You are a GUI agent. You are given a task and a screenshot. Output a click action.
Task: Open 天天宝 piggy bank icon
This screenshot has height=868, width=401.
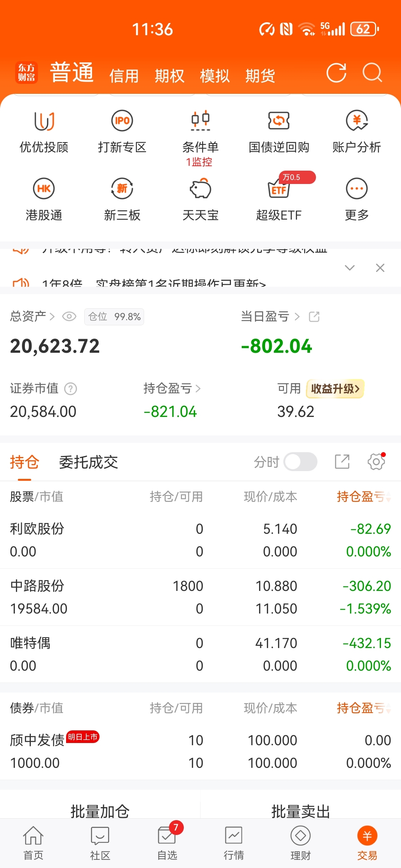click(200, 200)
